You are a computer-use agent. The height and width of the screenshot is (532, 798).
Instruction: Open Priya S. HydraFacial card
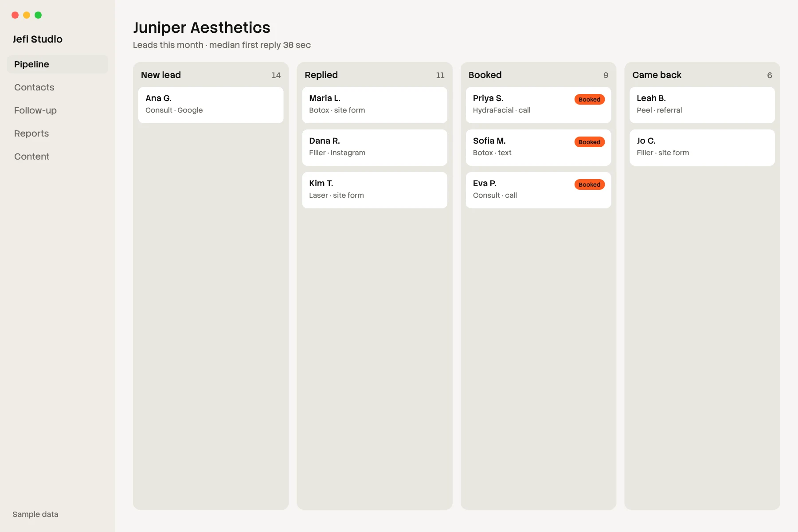tap(538, 105)
